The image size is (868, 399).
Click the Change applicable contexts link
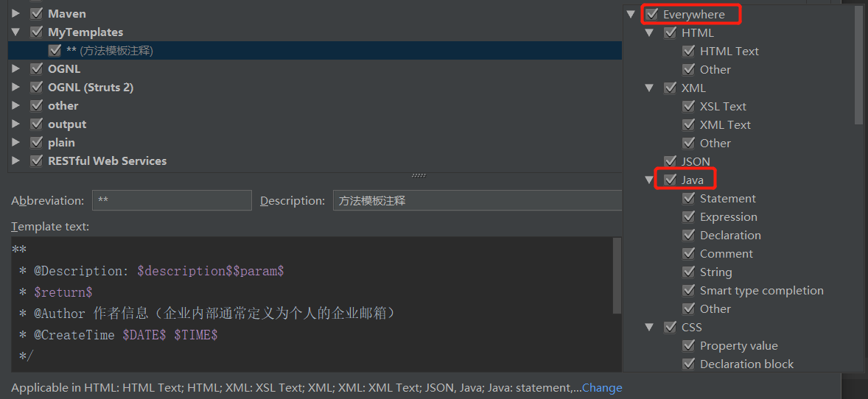pos(602,388)
